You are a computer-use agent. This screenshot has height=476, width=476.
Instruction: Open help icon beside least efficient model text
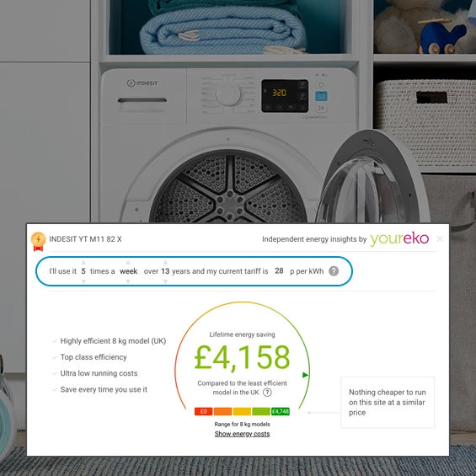click(267, 393)
